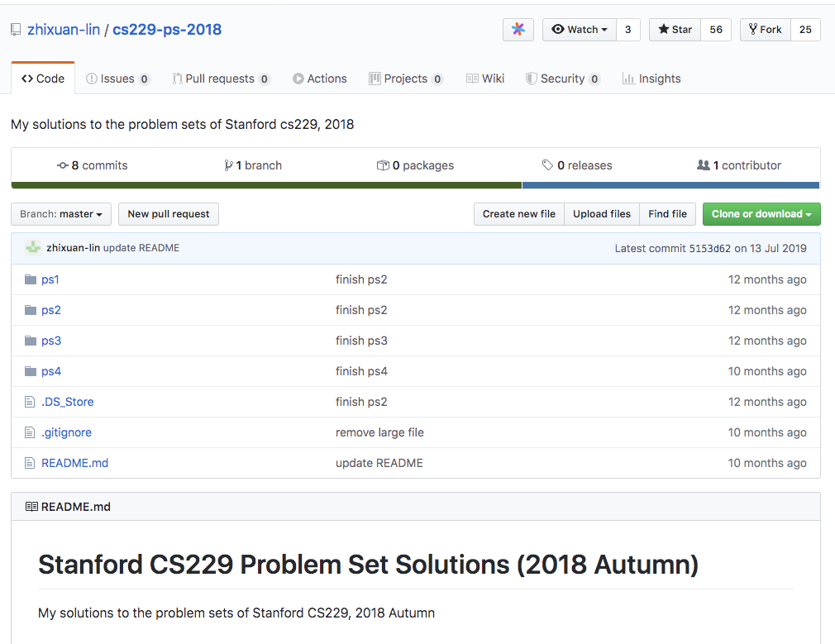Viewport: 835px width, 644px height.
Task: Fork the repository
Action: tap(765, 30)
